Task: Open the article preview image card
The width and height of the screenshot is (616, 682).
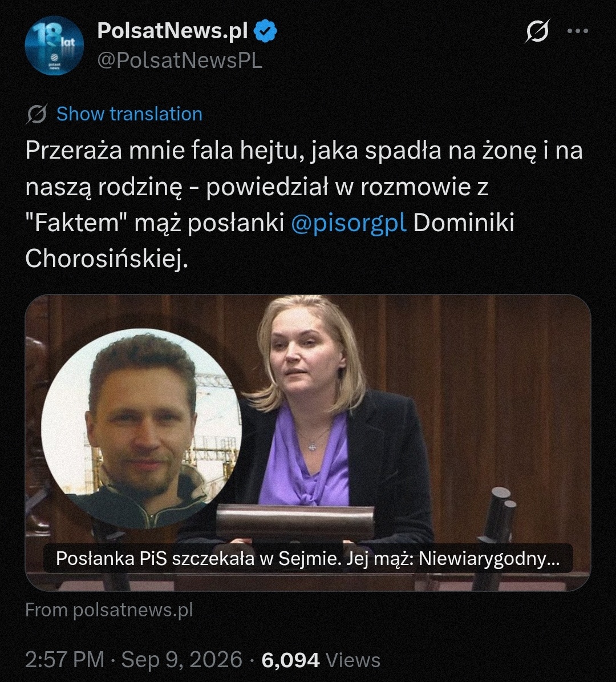Action: (x=308, y=443)
